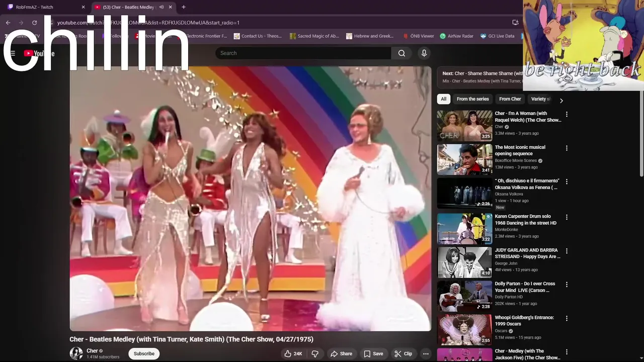Viewport: 644px width, 362px height.
Task: Open options for Whoopi Goldberg's Entrance video
Action: 567,318
